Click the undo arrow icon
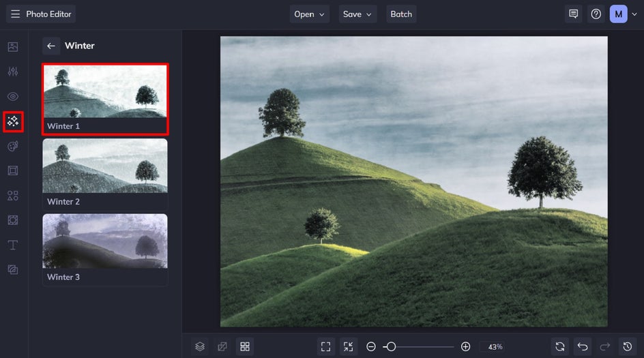 [583, 346]
